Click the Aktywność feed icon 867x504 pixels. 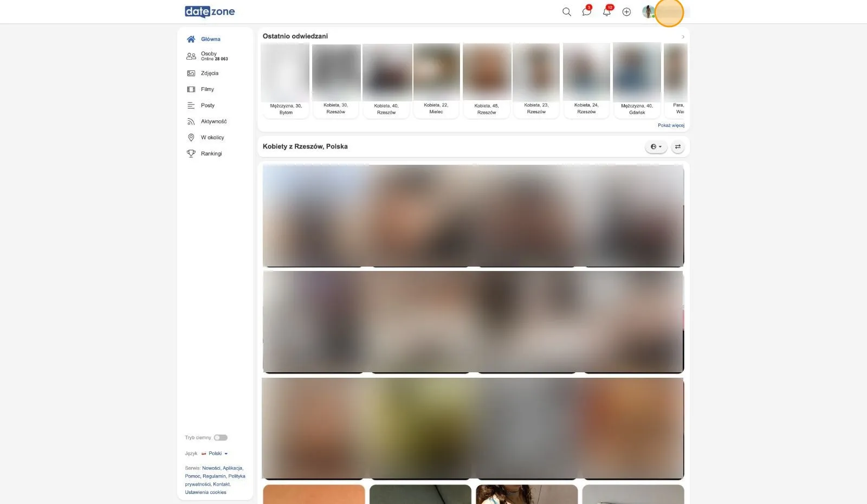point(191,121)
